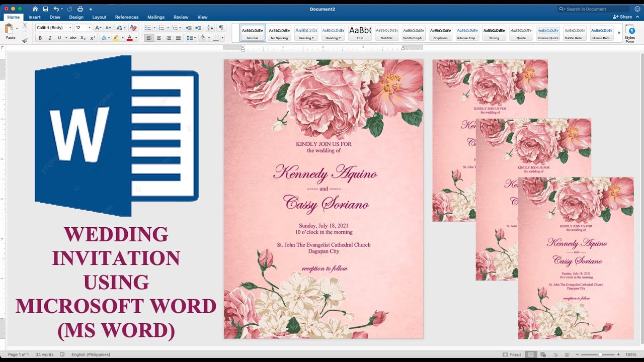Switch to the Design tab

coord(76,17)
